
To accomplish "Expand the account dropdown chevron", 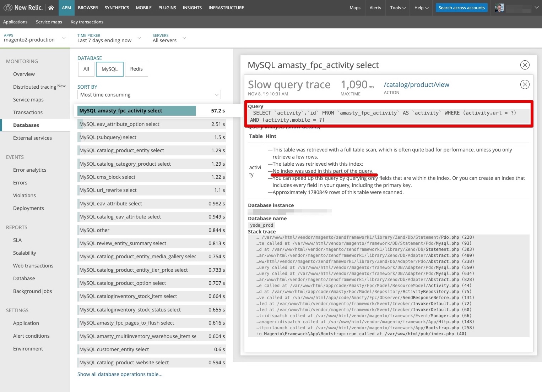I will [x=536, y=7].
